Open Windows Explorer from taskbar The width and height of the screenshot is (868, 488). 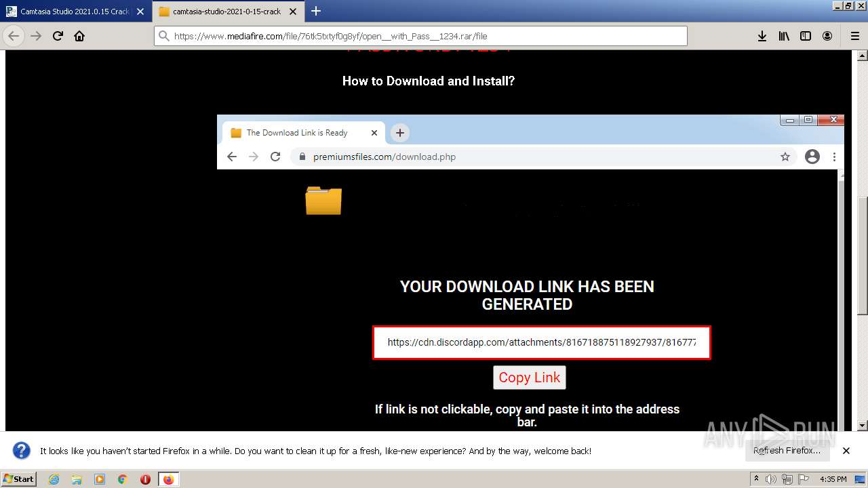pos(77,479)
